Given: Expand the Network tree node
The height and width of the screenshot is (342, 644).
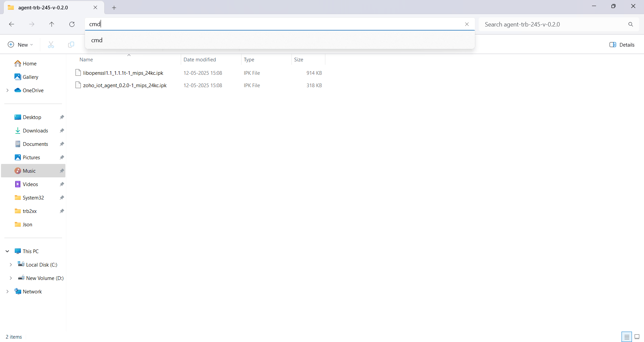Looking at the screenshot, I should point(7,291).
